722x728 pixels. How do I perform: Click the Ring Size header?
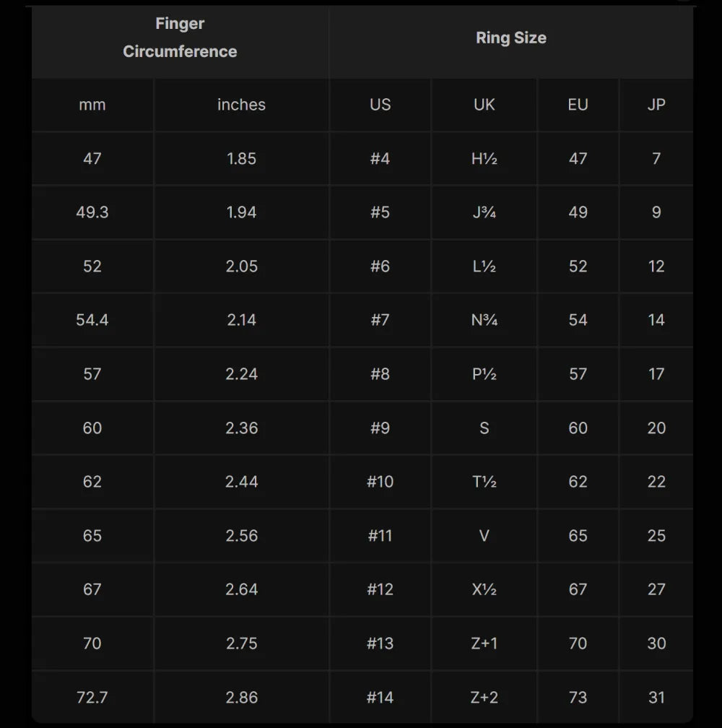510,38
